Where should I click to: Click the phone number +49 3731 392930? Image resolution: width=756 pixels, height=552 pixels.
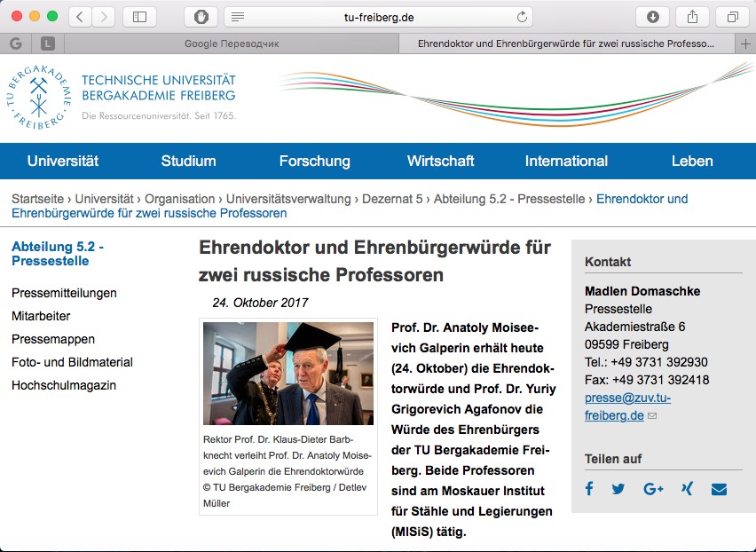pos(659,362)
